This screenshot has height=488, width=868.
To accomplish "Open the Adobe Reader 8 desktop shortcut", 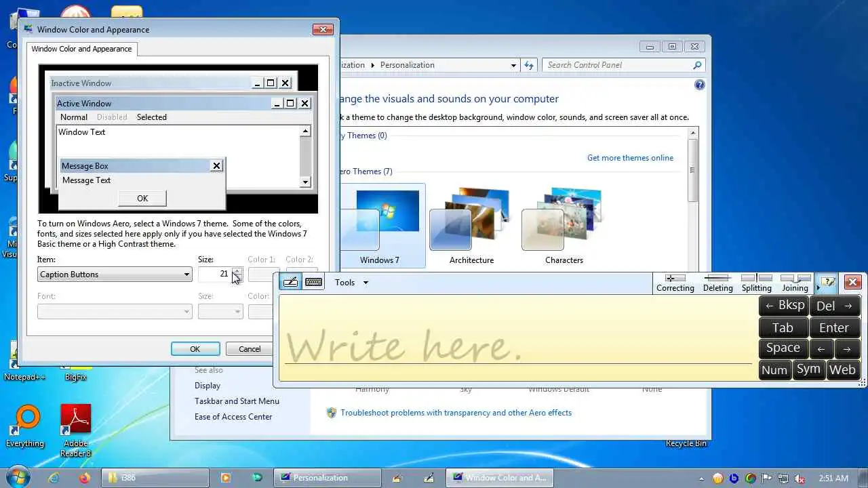I will (x=76, y=430).
